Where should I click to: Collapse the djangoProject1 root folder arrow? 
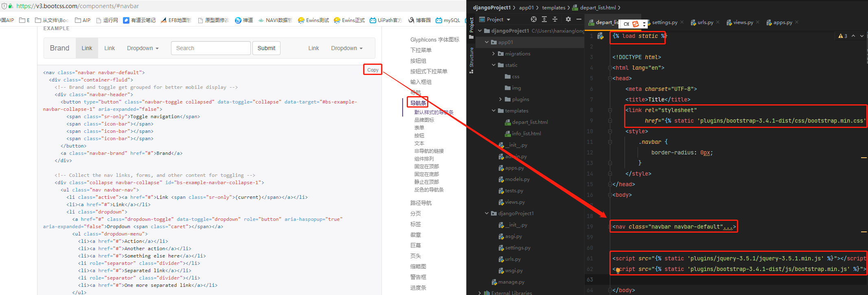pos(480,31)
